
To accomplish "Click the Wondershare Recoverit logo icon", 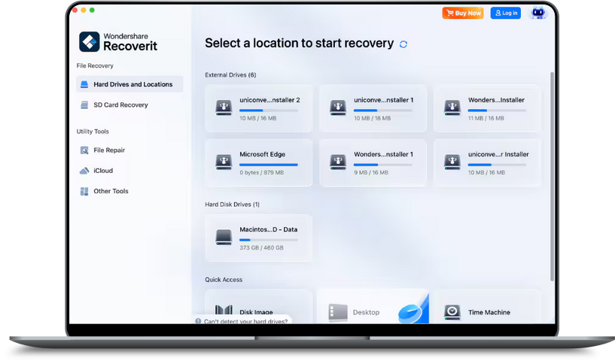I will [x=89, y=41].
